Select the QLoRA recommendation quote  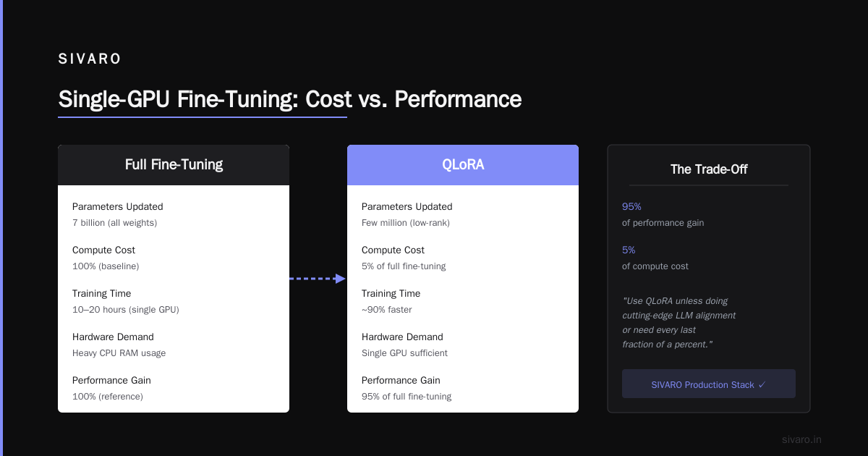pos(678,322)
